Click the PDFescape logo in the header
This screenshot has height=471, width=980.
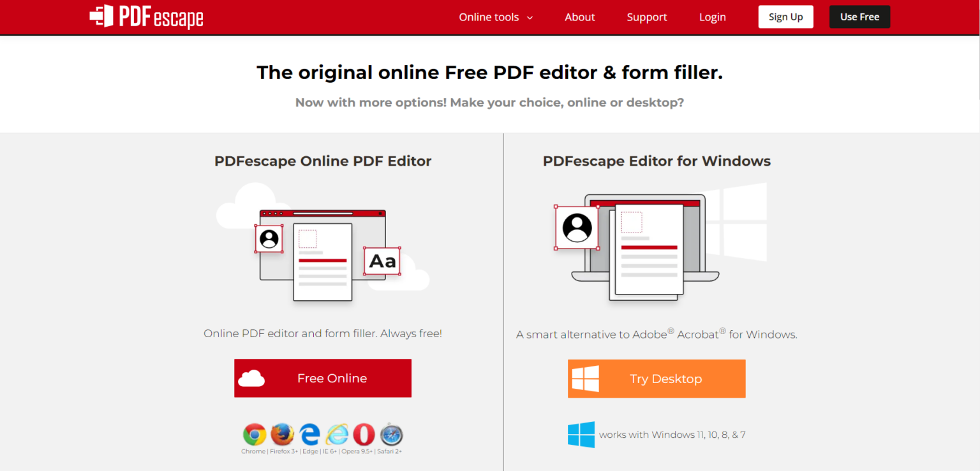tap(146, 17)
